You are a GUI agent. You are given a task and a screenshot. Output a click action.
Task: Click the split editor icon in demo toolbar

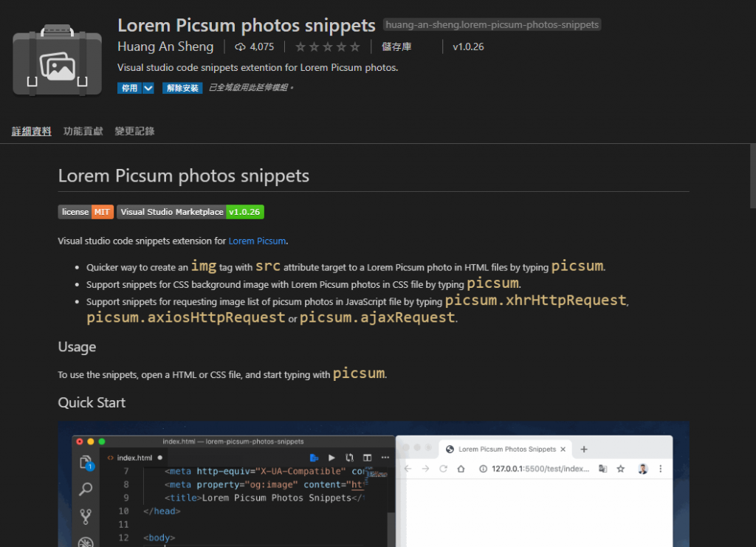[367, 458]
